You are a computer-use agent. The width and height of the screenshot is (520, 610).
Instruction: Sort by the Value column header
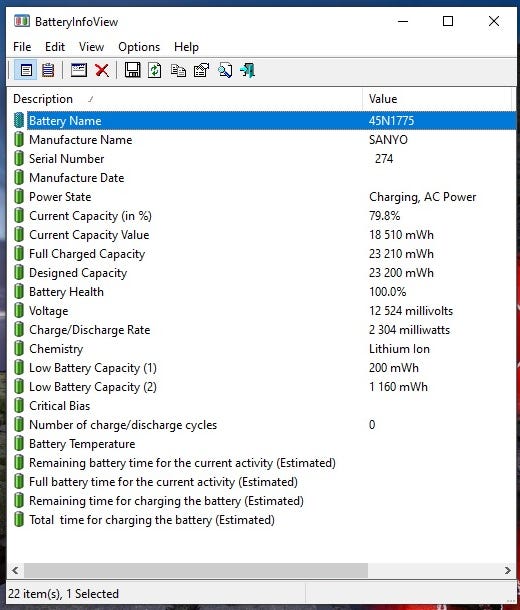(437, 99)
